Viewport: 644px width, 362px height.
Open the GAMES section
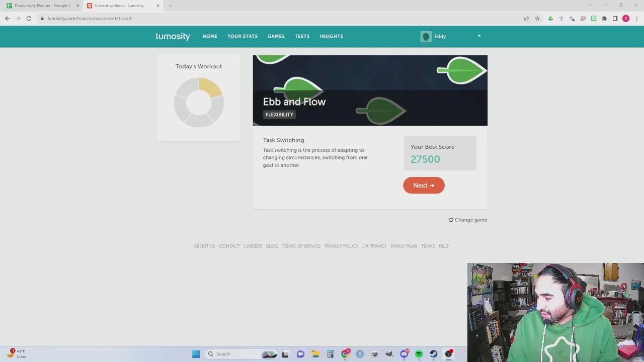[x=276, y=36]
